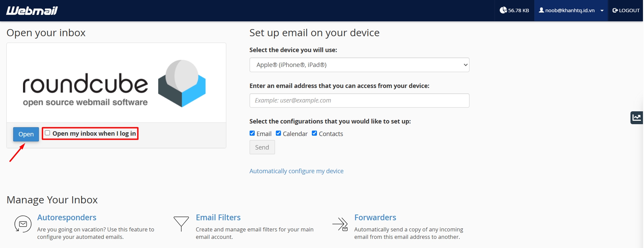Expand the account menu caret arrow
The image size is (644, 248).
[x=602, y=10]
